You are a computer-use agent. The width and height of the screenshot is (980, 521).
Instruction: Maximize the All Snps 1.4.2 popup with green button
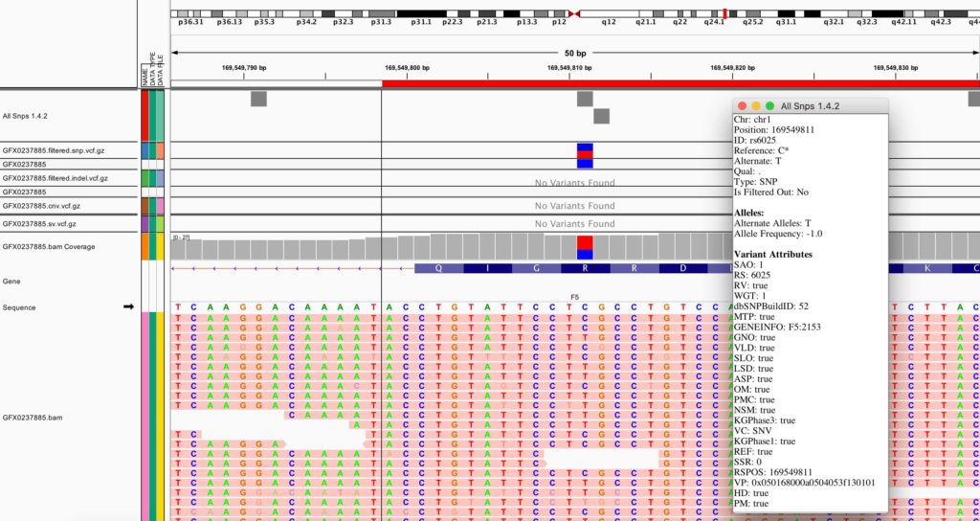pyautogui.click(x=769, y=106)
